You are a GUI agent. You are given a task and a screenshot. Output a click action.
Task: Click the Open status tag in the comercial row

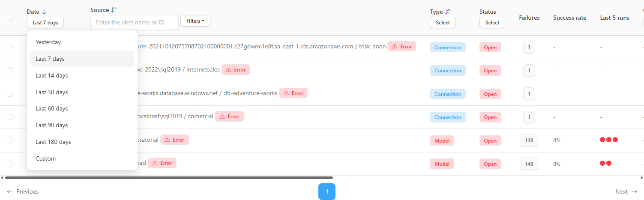click(x=490, y=117)
